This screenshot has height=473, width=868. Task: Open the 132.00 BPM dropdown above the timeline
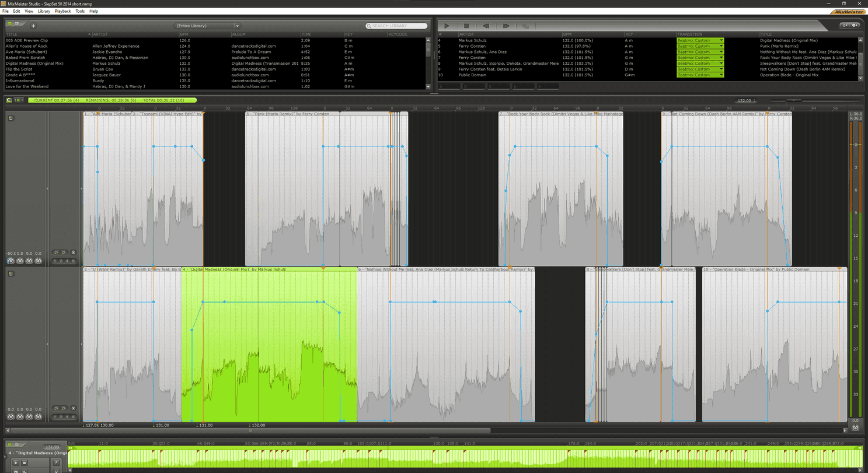coord(745,101)
